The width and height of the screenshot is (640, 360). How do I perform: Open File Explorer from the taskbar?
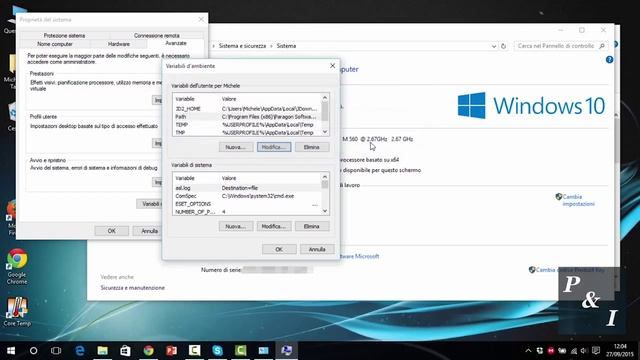pyautogui.click(x=102, y=351)
